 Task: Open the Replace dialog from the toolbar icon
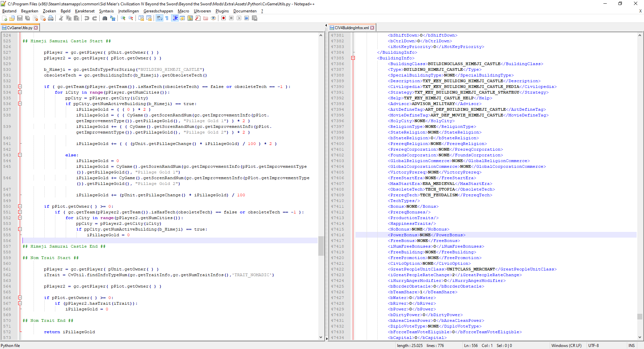[x=113, y=18]
